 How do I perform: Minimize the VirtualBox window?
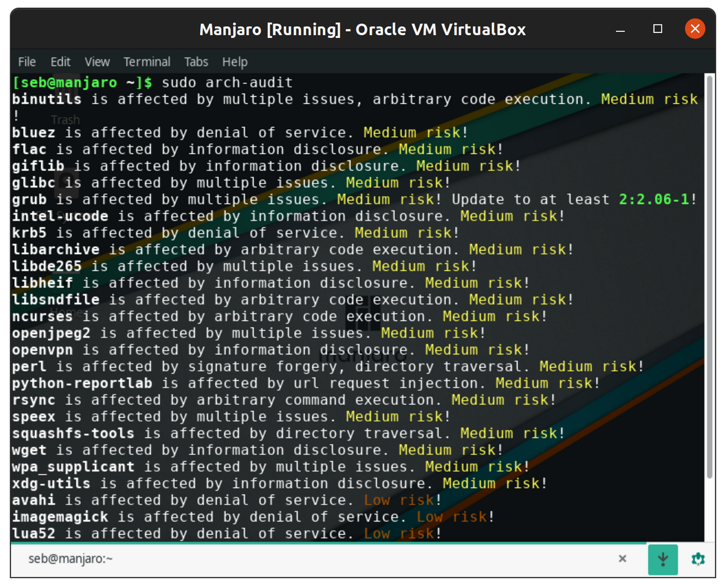(x=621, y=29)
